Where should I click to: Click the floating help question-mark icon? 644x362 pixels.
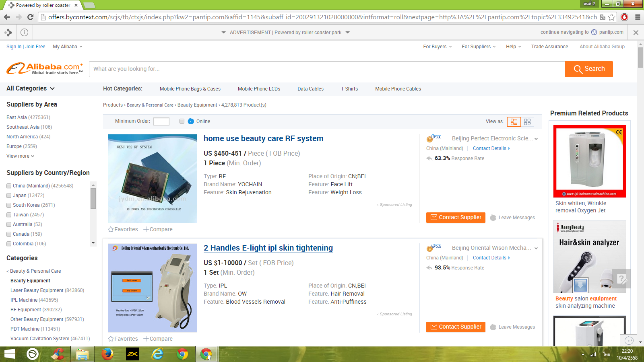(x=621, y=278)
